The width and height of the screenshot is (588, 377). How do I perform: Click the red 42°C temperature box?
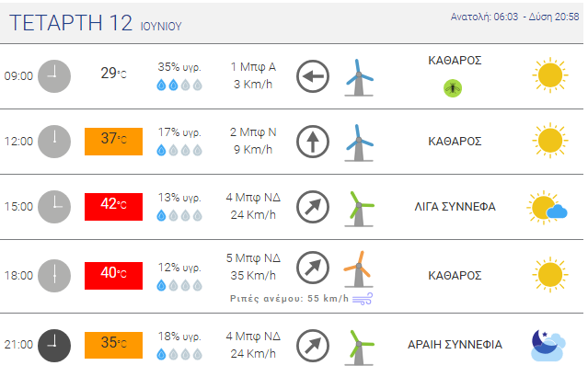tap(113, 207)
